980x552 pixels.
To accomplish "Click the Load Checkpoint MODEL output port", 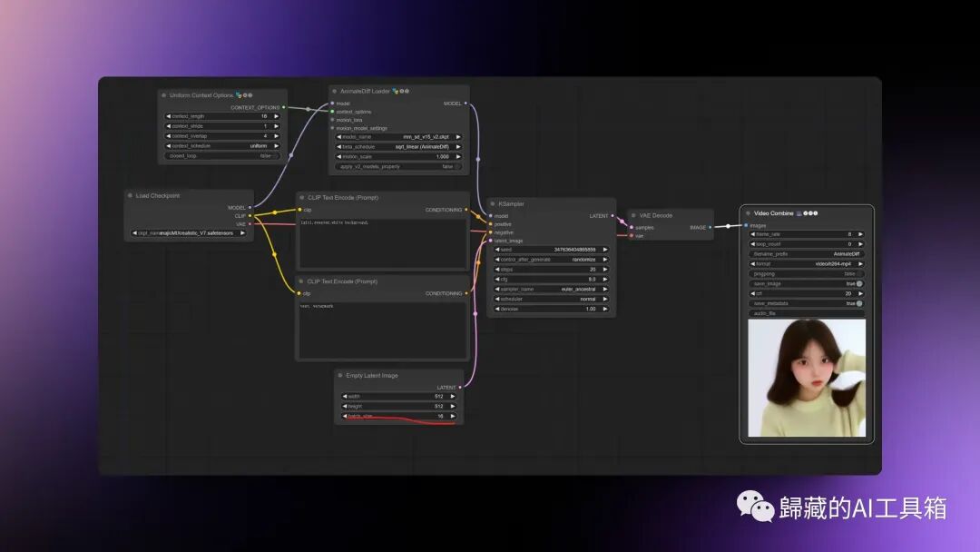I will coord(250,208).
